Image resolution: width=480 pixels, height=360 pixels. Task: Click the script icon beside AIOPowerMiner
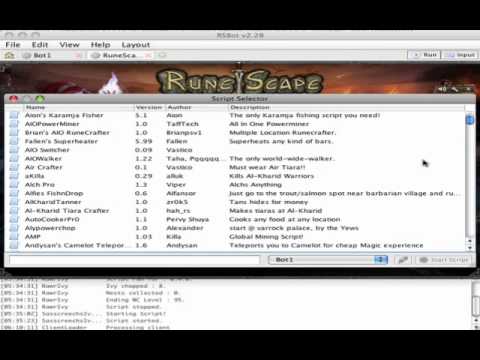click(14, 124)
